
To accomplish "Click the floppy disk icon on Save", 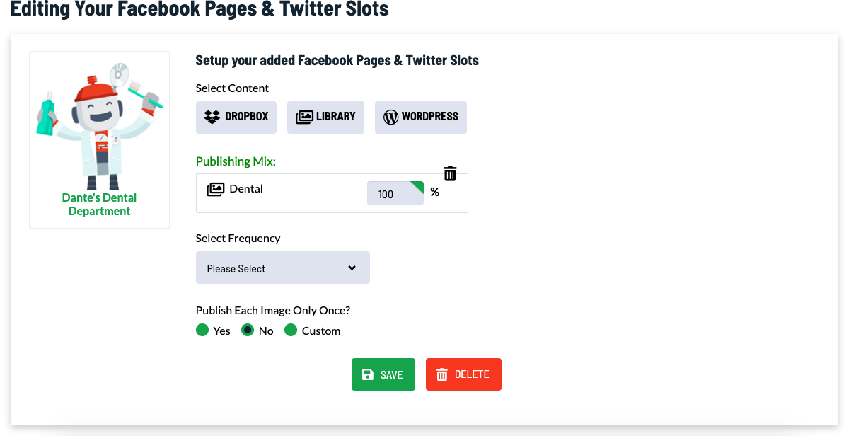I will (368, 375).
